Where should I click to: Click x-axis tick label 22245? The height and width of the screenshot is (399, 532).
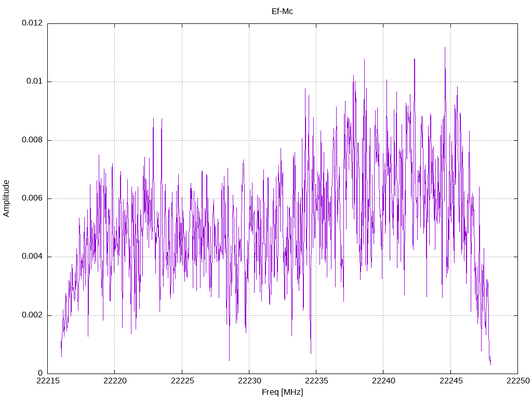pyautogui.click(x=451, y=381)
